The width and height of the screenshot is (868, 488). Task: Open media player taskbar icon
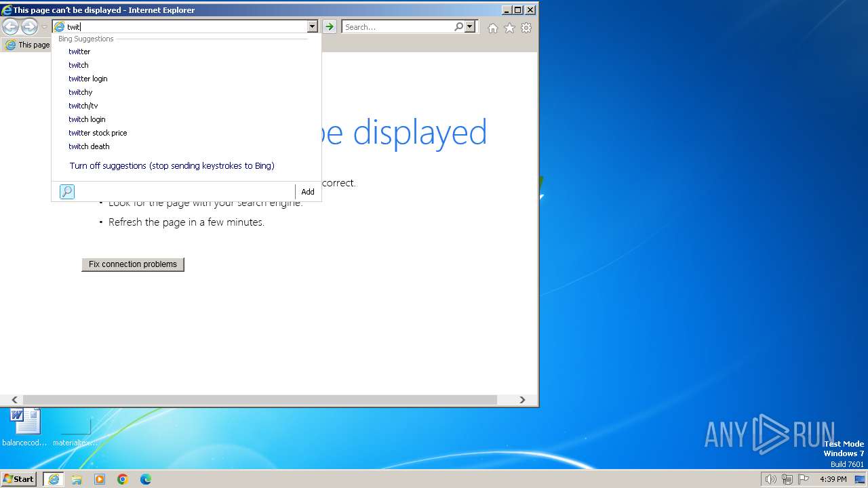click(x=100, y=479)
